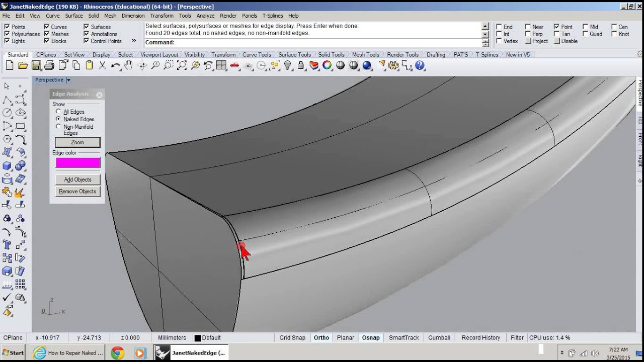Enable the Near osnap checkbox
Viewport: 644px width, 362px height.
(x=528, y=27)
